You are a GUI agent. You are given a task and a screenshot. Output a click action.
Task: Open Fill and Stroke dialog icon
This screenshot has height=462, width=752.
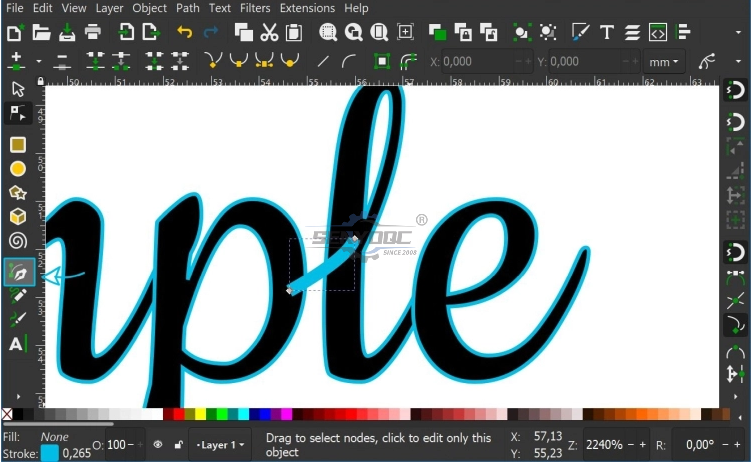tap(580, 32)
